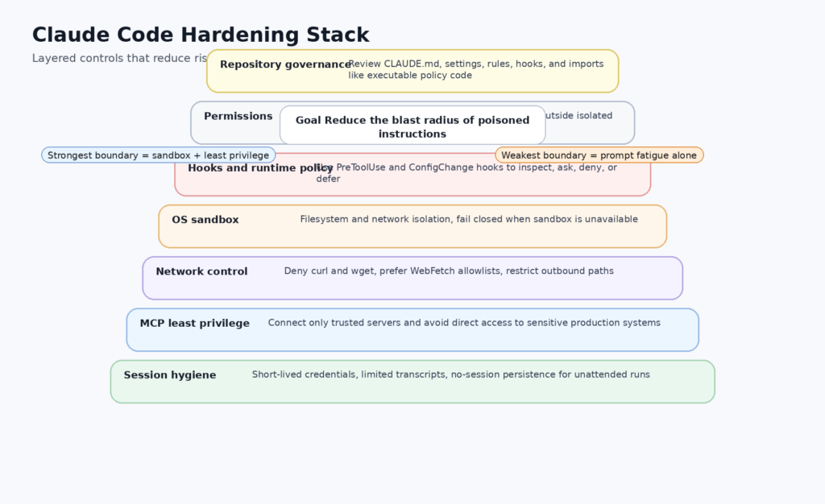Viewport: 825px width, 504px height.
Task: Click the "Strongest boundary" blue pill
Action: [158, 155]
